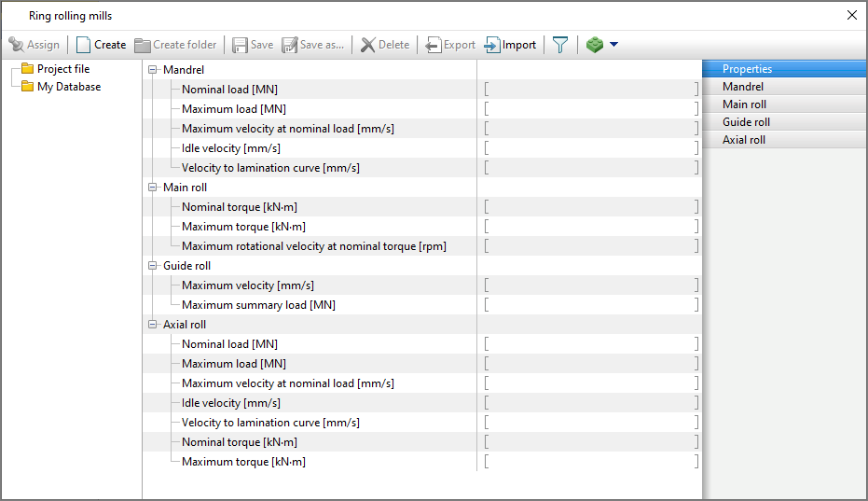Collapse the Mandrel tree group
868x501 pixels.
[x=153, y=70]
